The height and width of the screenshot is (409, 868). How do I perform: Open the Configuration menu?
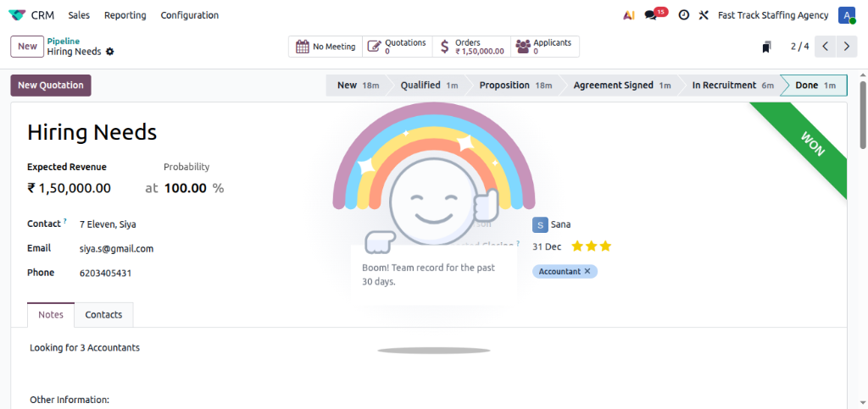pyautogui.click(x=189, y=15)
